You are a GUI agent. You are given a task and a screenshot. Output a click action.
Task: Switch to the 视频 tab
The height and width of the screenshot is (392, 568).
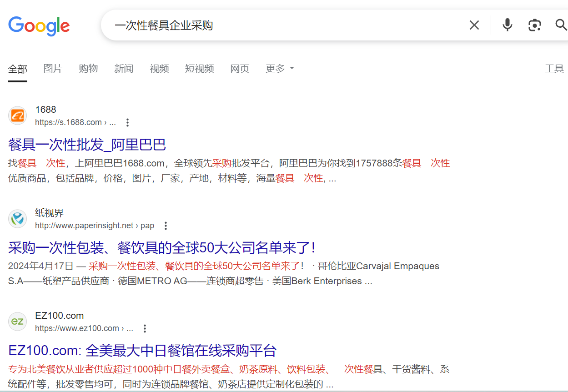[159, 69]
